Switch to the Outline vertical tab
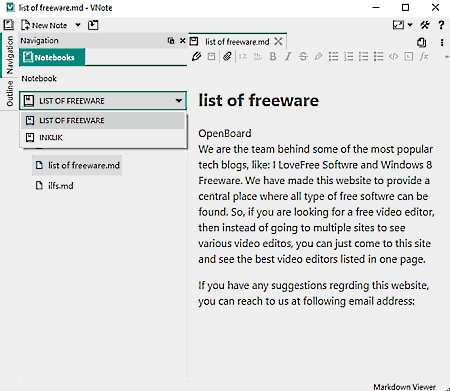The height and width of the screenshot is (391, 450). (9, 93)
